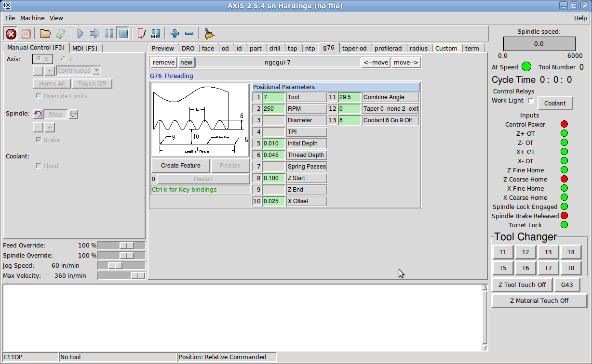Open the Machine menu
This screenshot has height=364, width=592.
pyautogui.click(x=32, y=18)
